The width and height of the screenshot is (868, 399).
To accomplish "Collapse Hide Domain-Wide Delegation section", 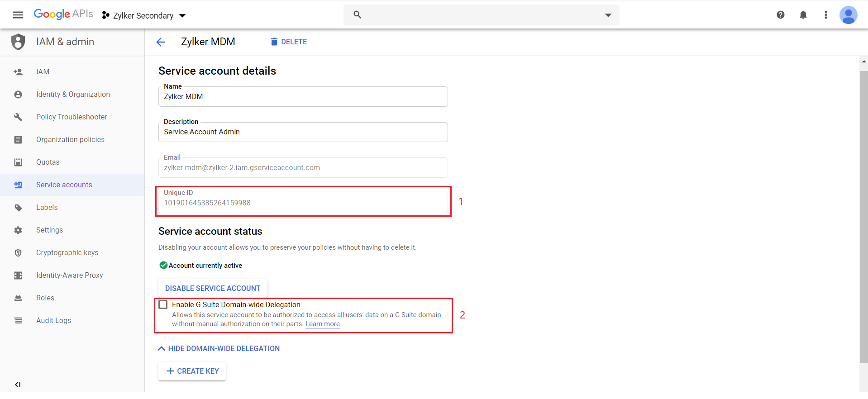I will [x=219, y=348].
